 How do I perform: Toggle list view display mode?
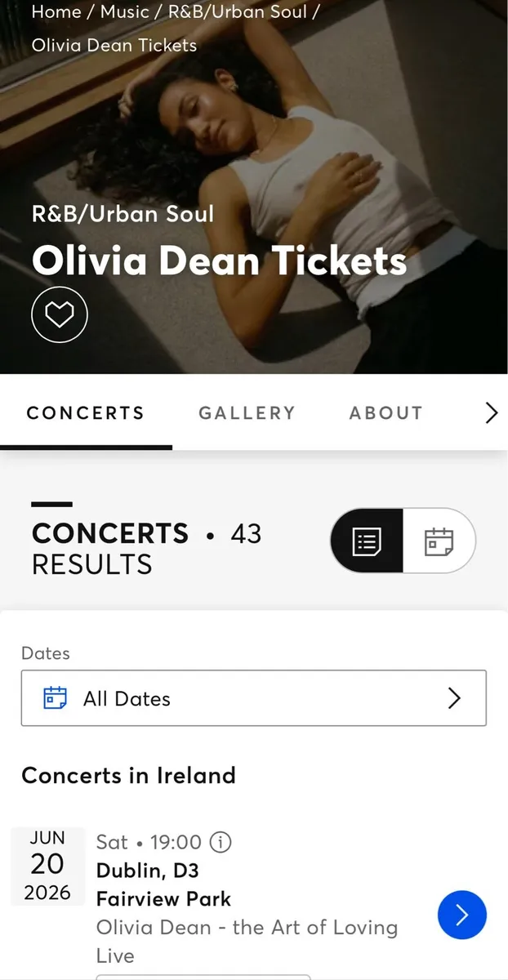367,541
